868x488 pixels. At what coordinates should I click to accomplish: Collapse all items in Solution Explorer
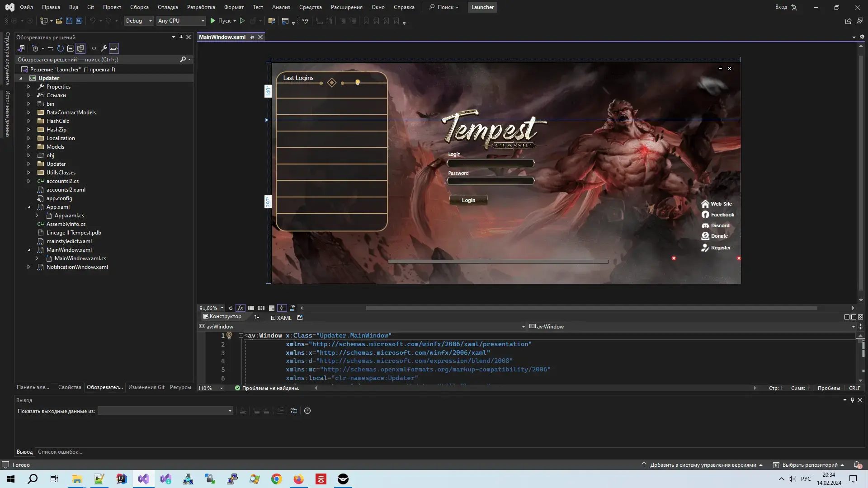pos(71,48)
